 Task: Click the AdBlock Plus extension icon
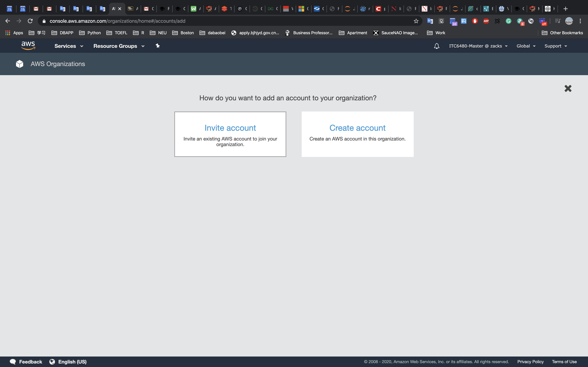point(486,21)
